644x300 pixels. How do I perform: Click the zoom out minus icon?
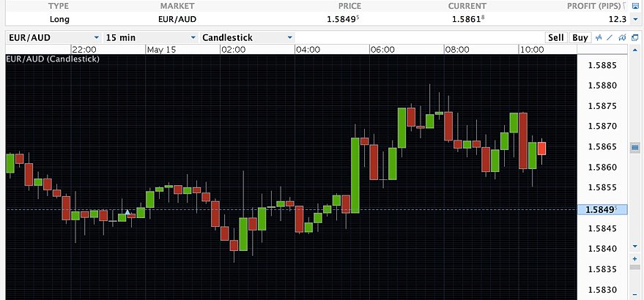[x=635, y=295]
